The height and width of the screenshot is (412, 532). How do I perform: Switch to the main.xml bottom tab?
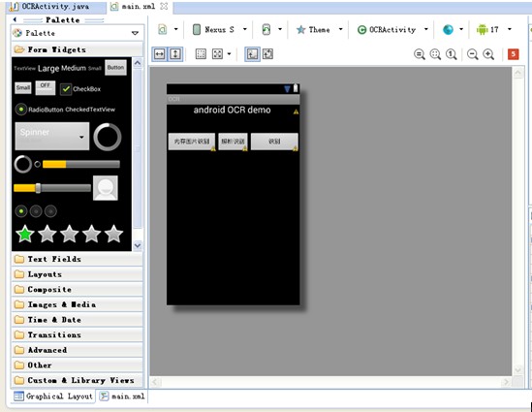tap(123, 396)
